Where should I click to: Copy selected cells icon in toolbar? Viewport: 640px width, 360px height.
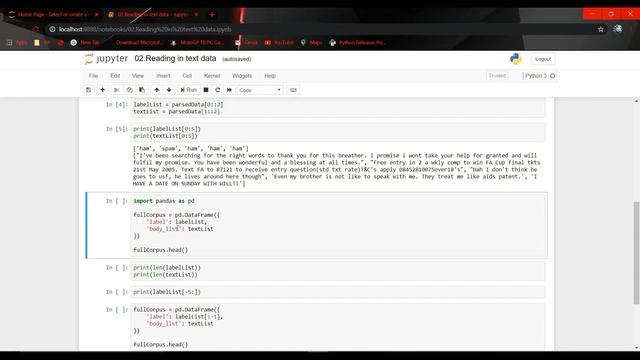click(x=129, y=90)
